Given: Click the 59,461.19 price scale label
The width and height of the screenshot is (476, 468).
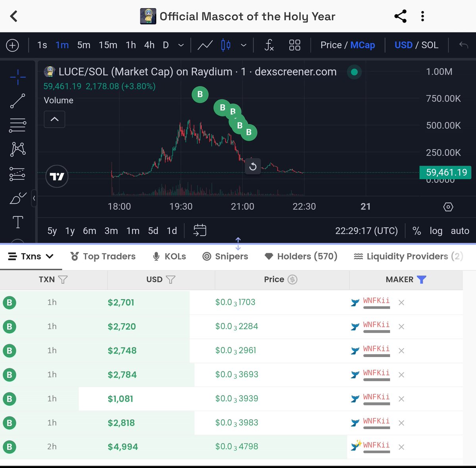Looking at the screenshot, I should (445, 172).
